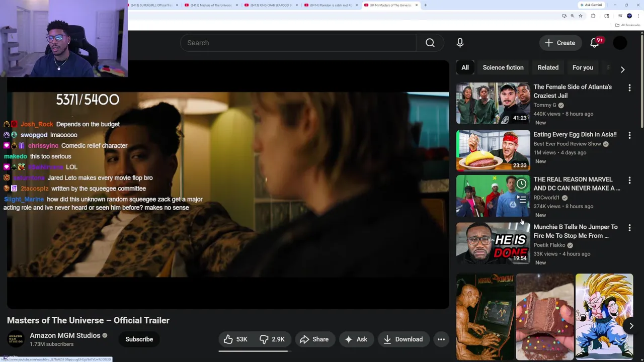Open options for Eating Every Egg Dish in Asia
The height and width of the screenshot is (362, 644).
pos(629,135)
